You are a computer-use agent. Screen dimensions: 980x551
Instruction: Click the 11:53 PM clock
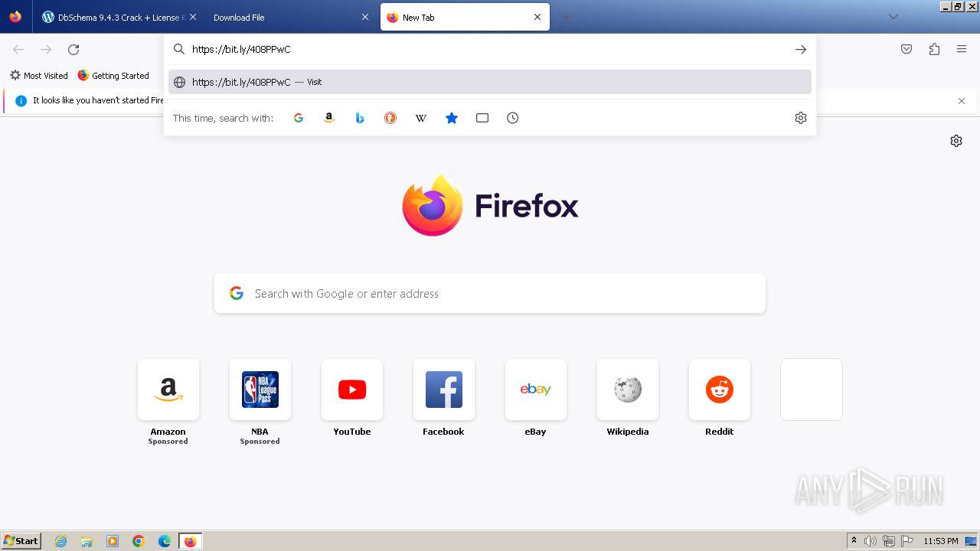[941, 541]
